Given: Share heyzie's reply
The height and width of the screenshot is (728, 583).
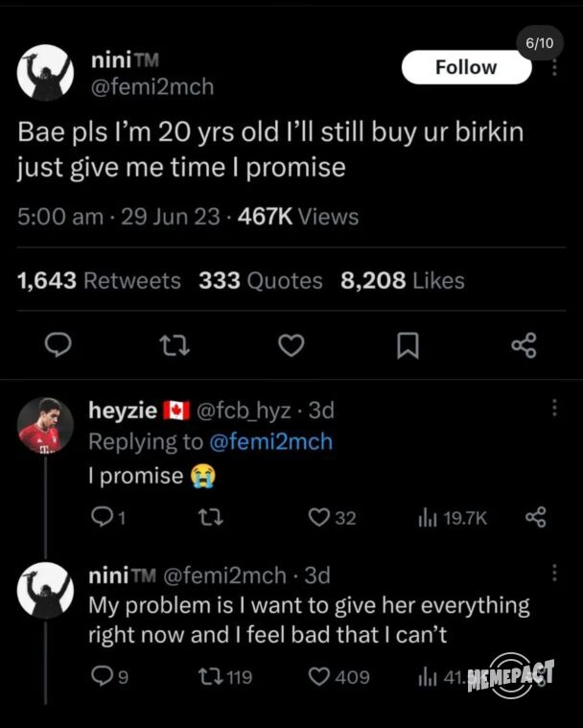Looking at the screenshot, I should 535,517.
